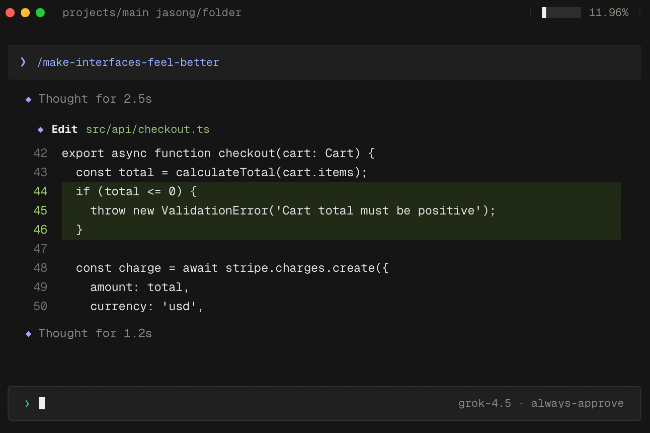The image size is (650, 433).
Task: Click the context usage progress bar
Action: (x=561, y=12)
